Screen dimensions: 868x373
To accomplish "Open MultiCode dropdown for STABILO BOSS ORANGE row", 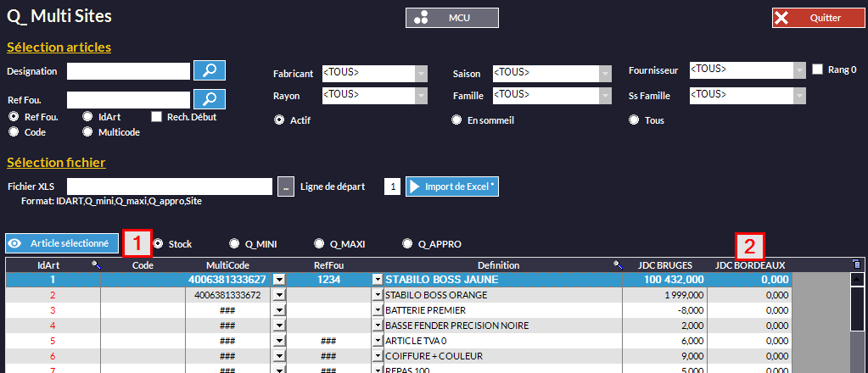I will click(x=279, y=295).
